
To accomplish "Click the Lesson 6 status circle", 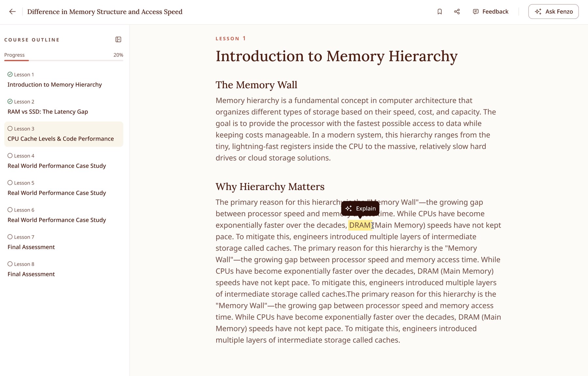I will click(x=10, y=210).
